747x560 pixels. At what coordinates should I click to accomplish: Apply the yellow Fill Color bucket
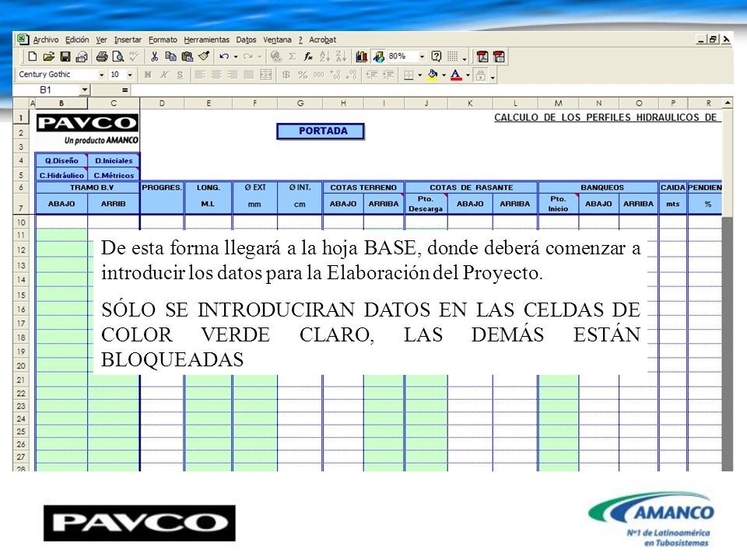coord(433,75)
